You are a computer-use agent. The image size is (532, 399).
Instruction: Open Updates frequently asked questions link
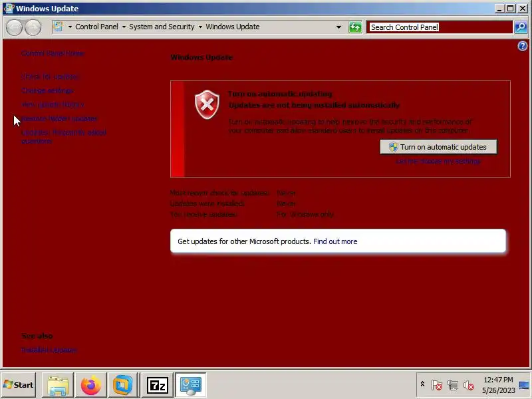(x=64, y=136)
